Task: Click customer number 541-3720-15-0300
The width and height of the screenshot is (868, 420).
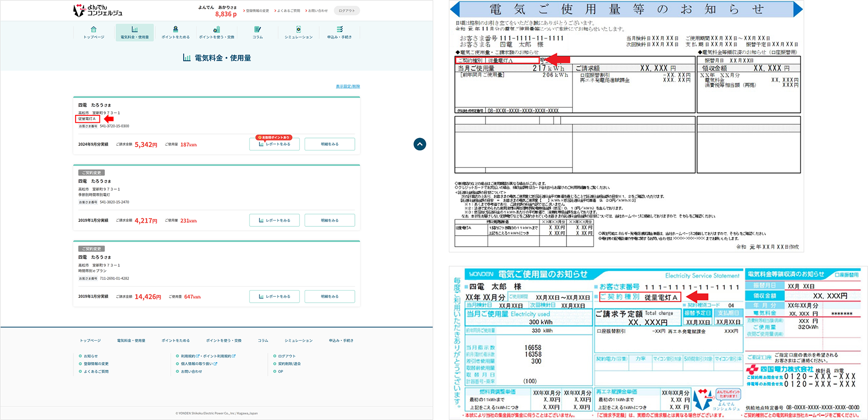Action: 114,126
